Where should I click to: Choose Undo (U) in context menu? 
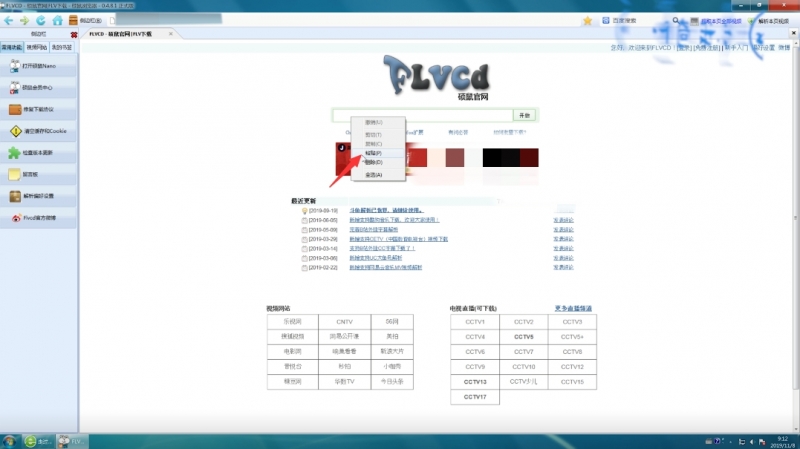378,122
